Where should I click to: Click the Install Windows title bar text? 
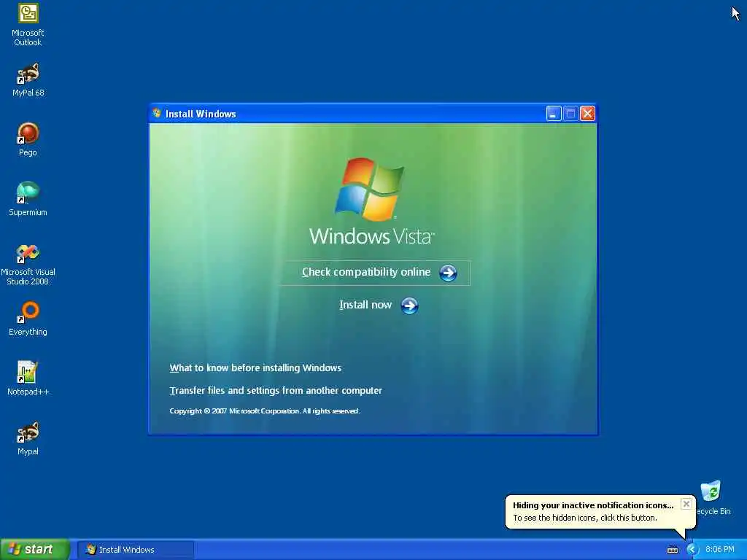click(x=201, y=114)
